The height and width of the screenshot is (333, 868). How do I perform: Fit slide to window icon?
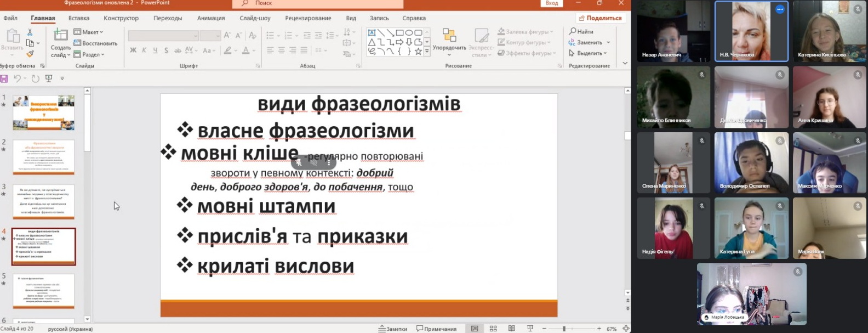point(626,329)
